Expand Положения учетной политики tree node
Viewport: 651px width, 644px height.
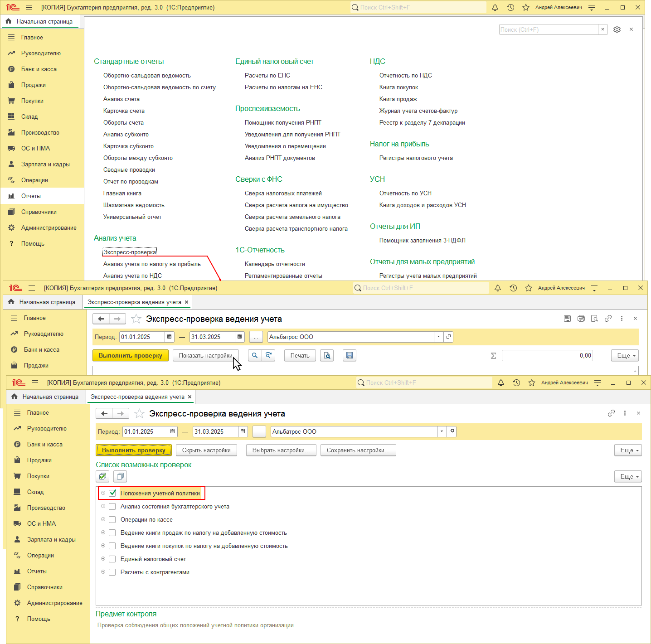(x=103, y=493)
